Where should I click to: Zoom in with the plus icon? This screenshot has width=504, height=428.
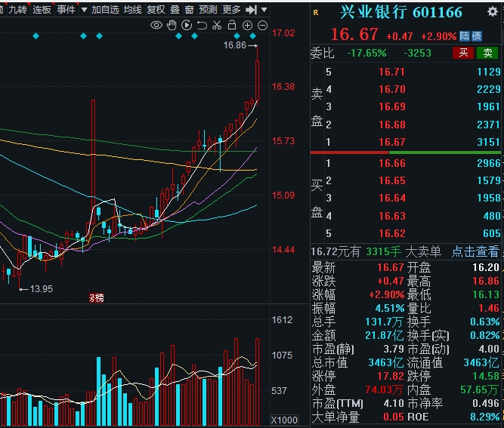click(248, 25)
